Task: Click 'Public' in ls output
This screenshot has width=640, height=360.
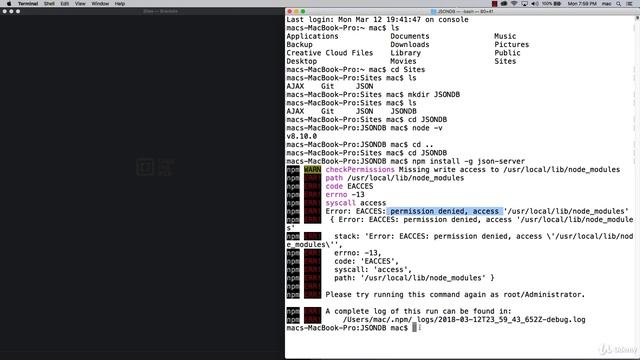Action: [x=507, y=53]
